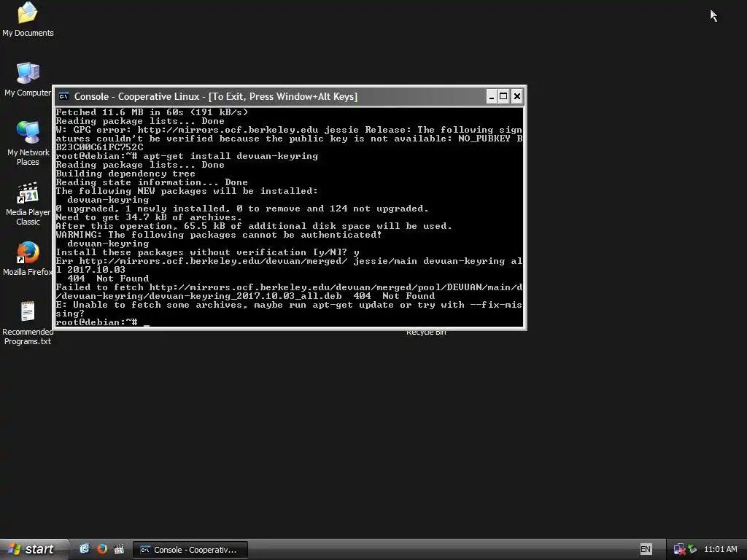
Task: Select the Recommended Programs.txt file icon
Action: [28, 322]
